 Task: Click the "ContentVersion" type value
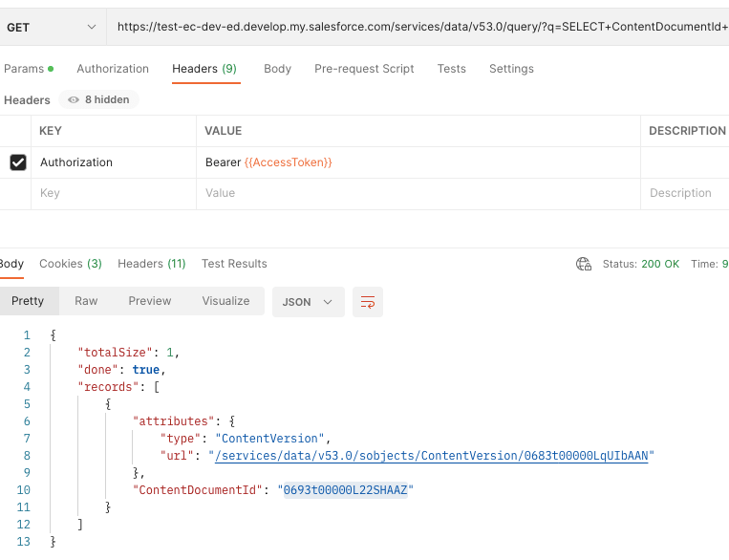point(269,438)
